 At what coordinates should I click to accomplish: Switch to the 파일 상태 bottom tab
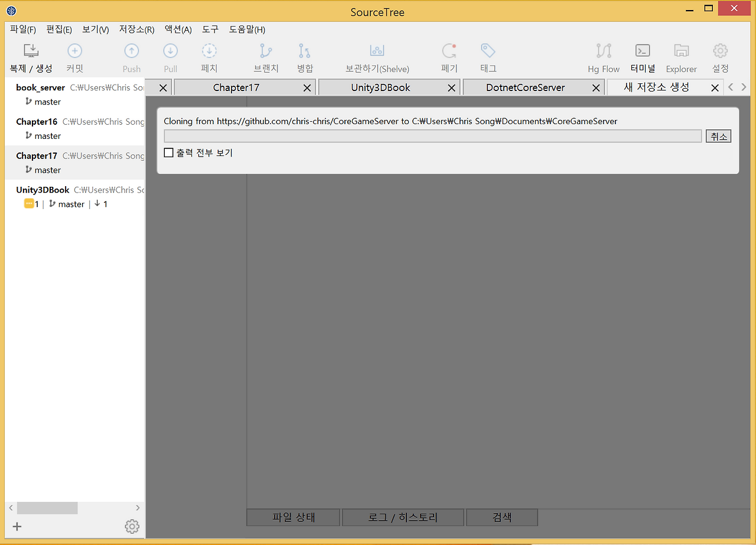pyautogui.click(x=294, y=517)
